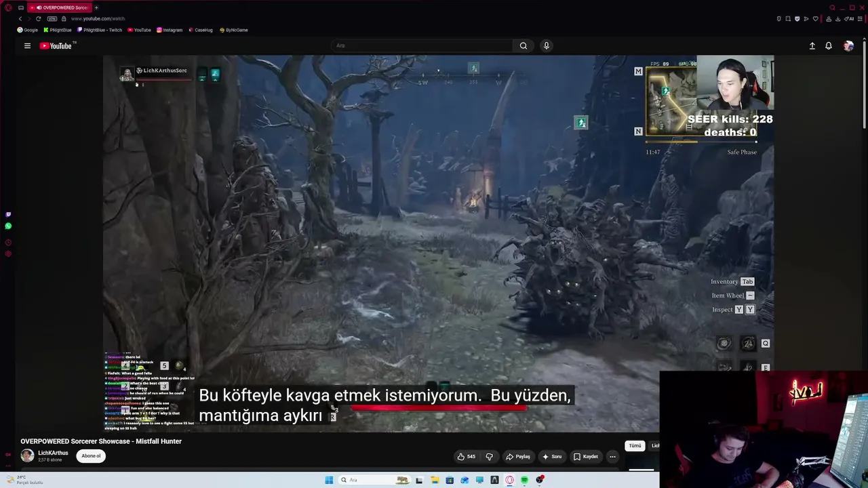Open the YouTube guide hamburger menu
The width and height of the screenshot is (868, 488).
point(27,45)
